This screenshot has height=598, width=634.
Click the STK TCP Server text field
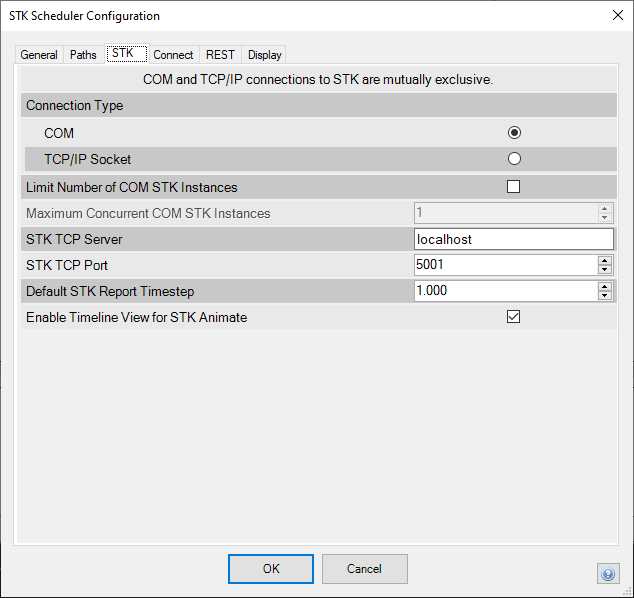click(512, 239)
